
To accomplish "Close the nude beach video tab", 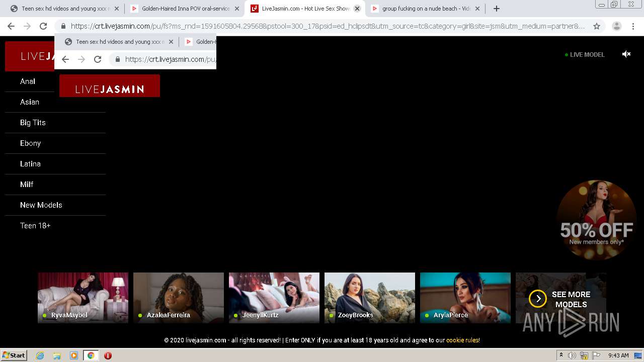I will pyautogui.click(x=477, y=9).
